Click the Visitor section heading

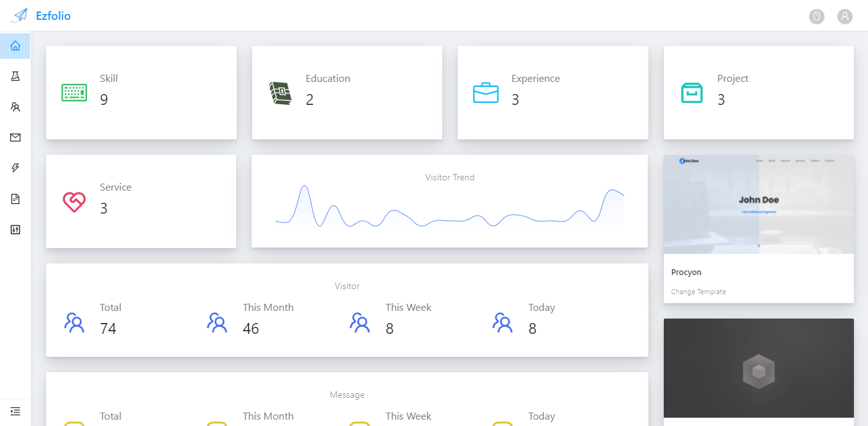(347, 286)
